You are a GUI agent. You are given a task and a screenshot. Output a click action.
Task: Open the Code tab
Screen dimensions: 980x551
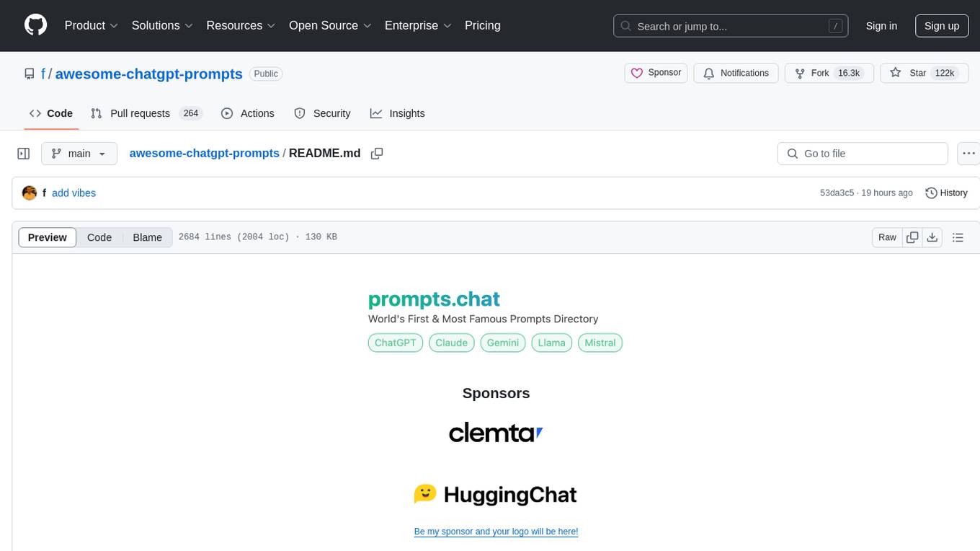(51, 113)
